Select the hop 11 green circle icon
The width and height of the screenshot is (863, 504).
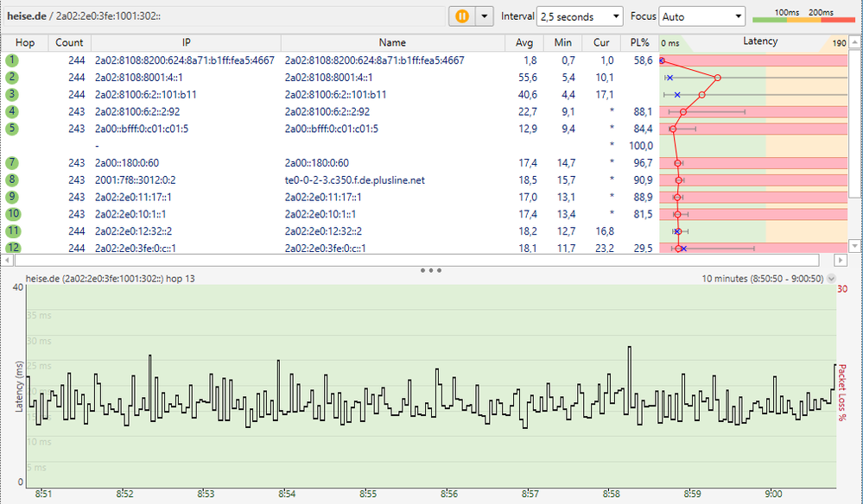pos(12,230)
